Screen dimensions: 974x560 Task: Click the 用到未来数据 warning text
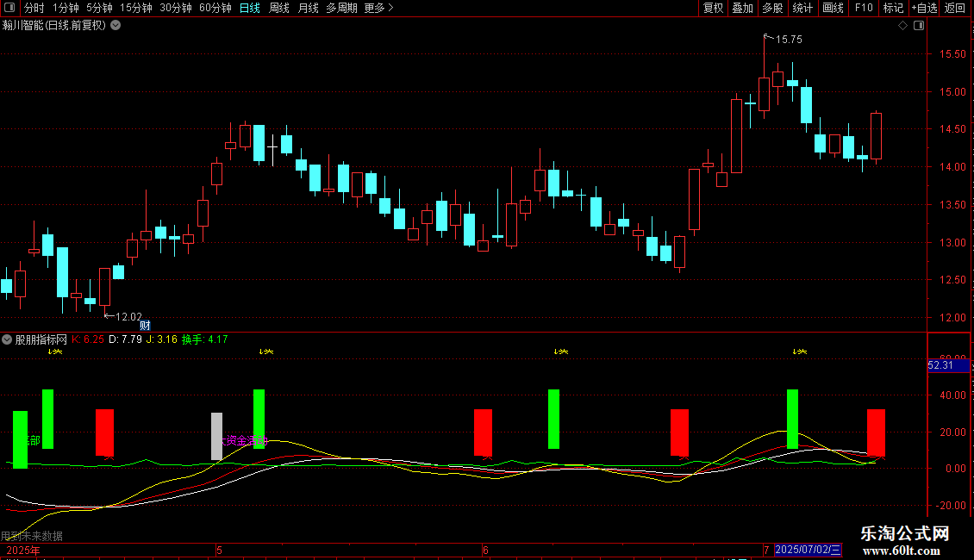32,536
